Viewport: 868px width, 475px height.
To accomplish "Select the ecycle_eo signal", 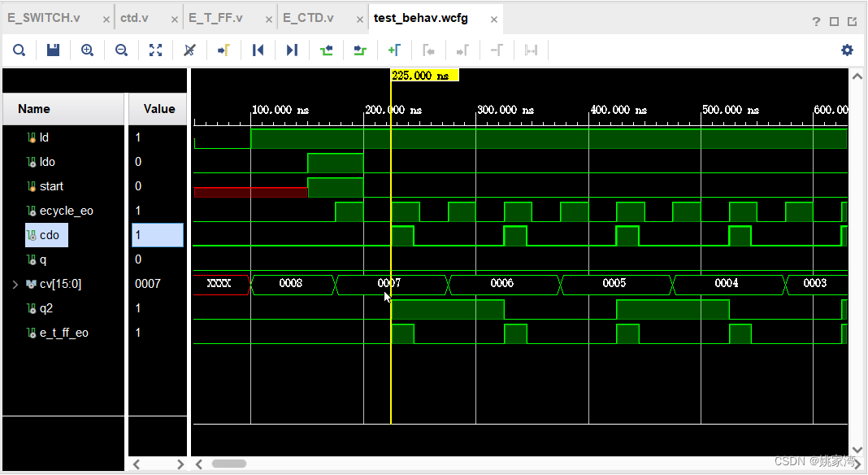I will [x=66, y=211].
